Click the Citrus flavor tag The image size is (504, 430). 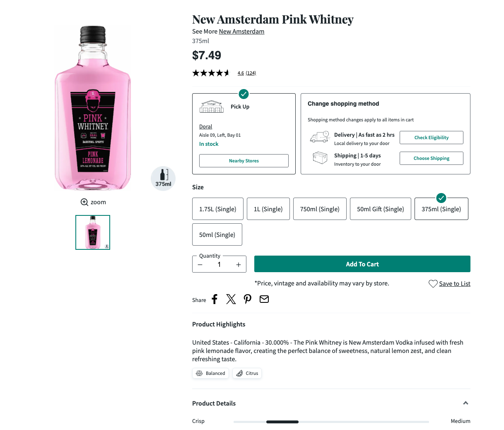click(x=247, y=373)
